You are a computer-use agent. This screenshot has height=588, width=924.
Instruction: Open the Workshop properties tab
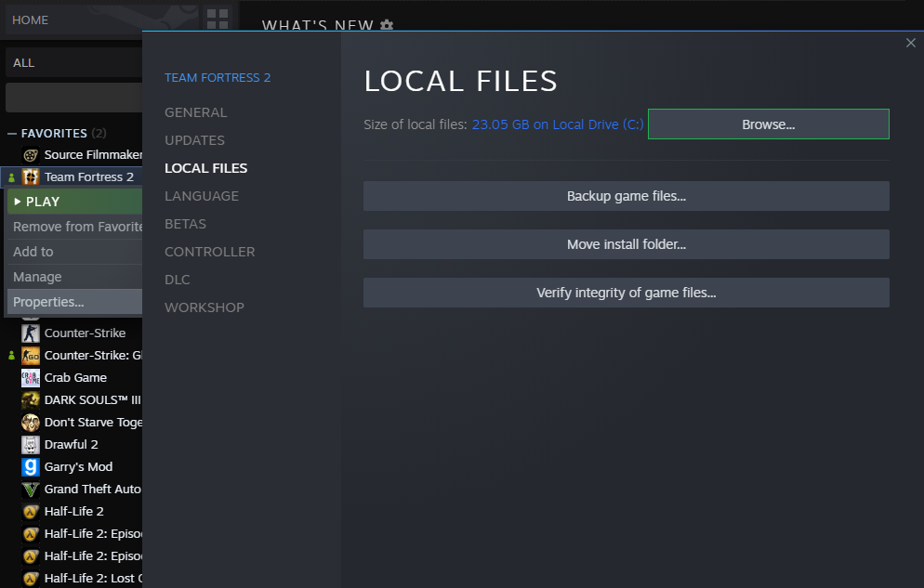click(204, 307)
